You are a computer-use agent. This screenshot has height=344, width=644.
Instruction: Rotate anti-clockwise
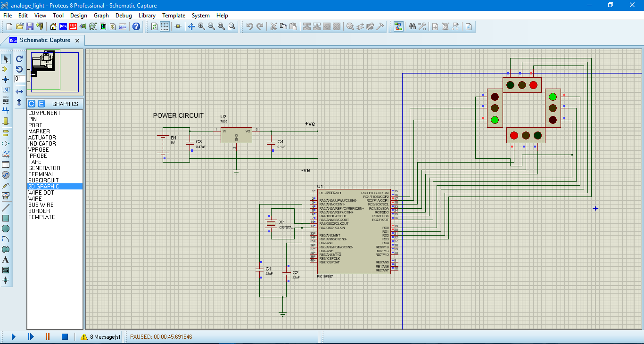coord(19,69)
